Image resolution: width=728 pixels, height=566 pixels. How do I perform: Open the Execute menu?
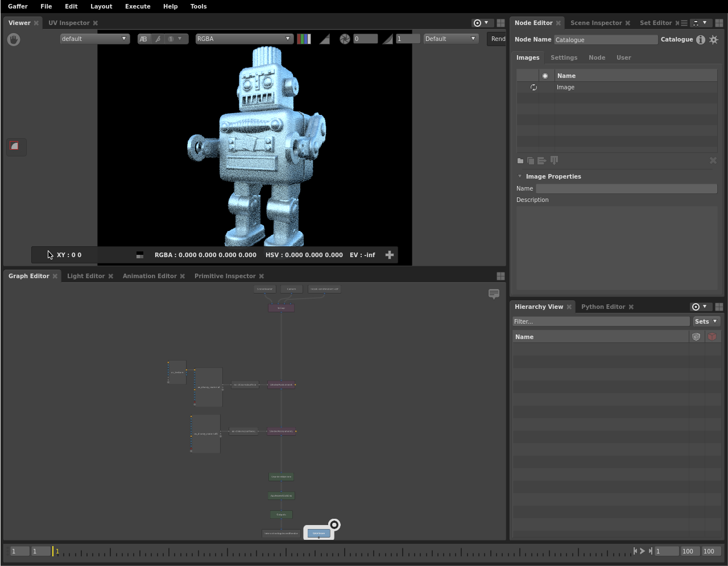(x=138, y=6)
